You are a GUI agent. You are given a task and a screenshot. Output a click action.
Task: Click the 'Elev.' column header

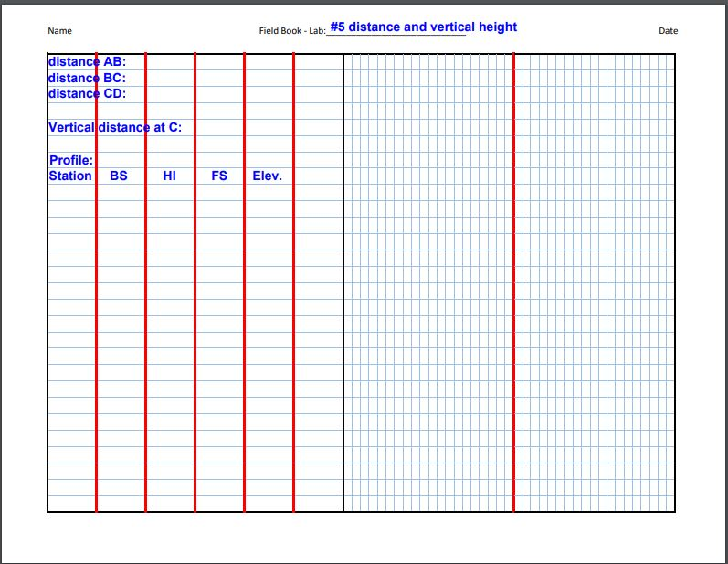(267, 176)
